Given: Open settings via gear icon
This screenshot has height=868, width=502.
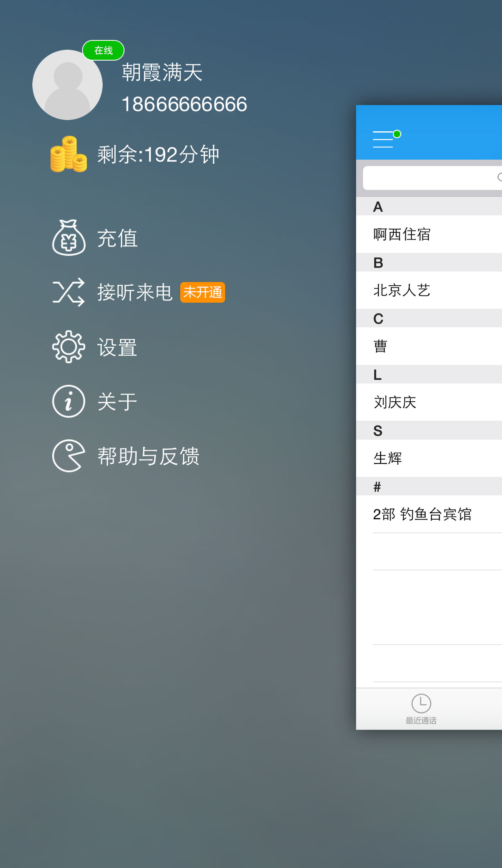Looking at the screenshot, I should (x=69, y=347).
